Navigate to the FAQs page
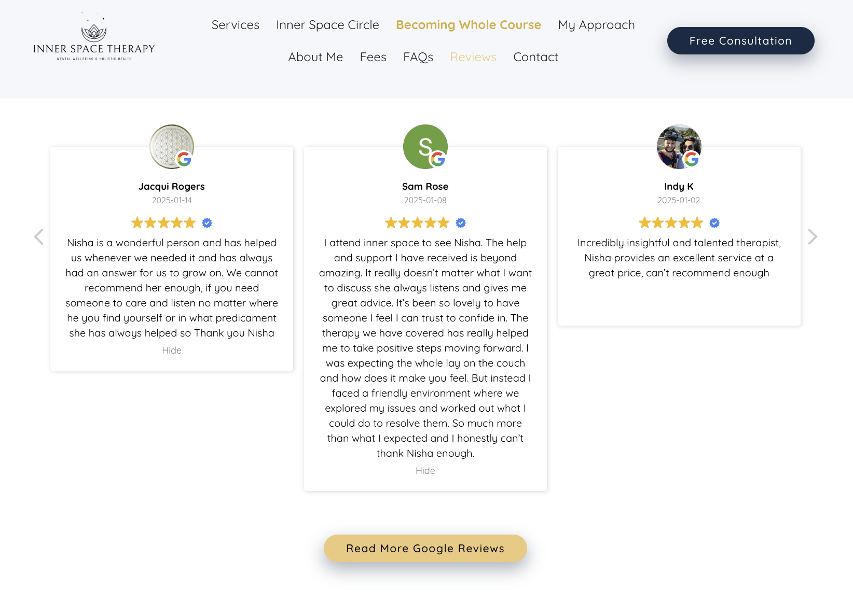853x616 pixels. [418, 57]
